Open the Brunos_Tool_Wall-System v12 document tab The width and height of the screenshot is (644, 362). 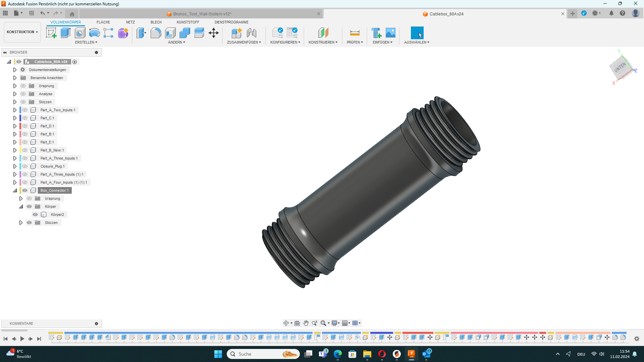pyautogui.click(x=202, y=14)
